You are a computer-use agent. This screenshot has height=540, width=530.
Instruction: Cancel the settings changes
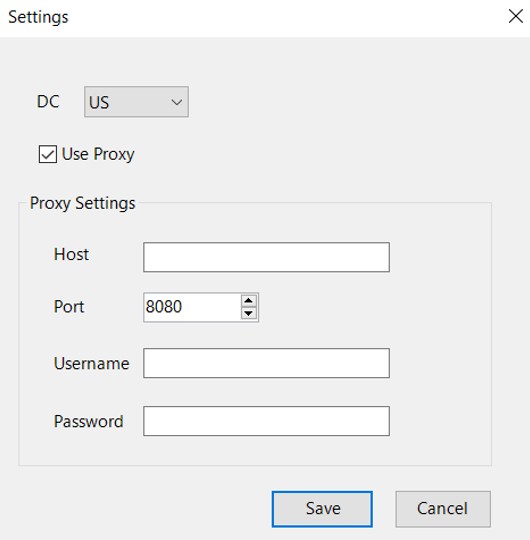443,509
